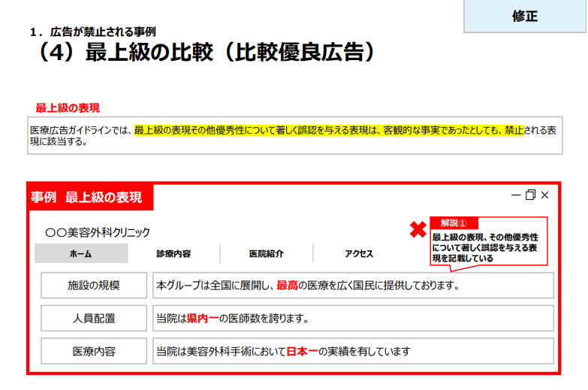
Task: Click text 当院は美容外科手術において
Action: pos(222,352)
